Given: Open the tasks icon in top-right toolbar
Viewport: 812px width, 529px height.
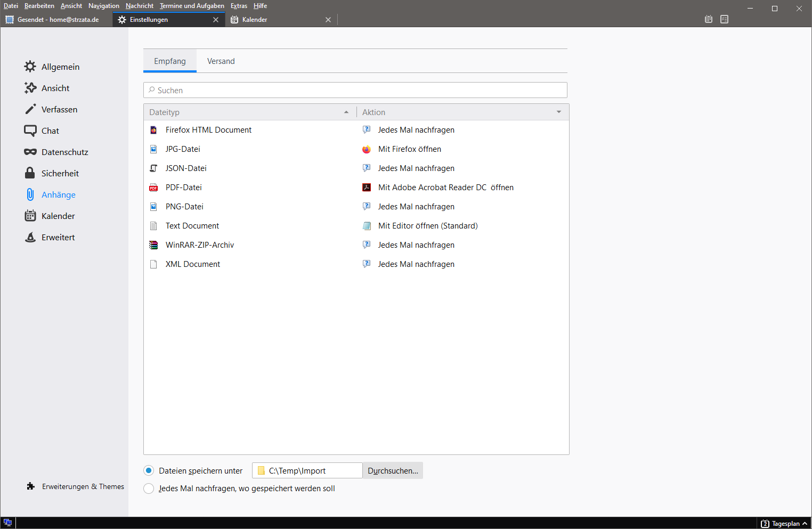Looking at the screenshot, I should click(x=724, y=19).
